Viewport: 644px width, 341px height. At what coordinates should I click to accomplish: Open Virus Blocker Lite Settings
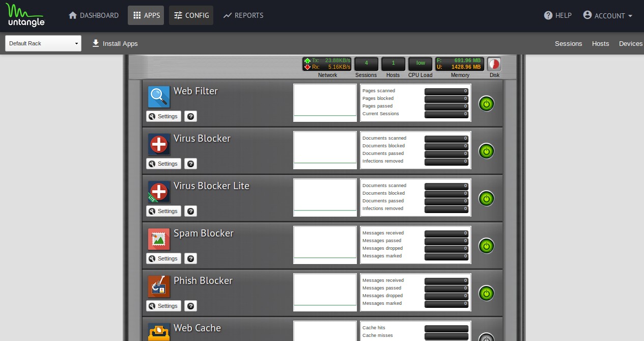pos(163,211)
